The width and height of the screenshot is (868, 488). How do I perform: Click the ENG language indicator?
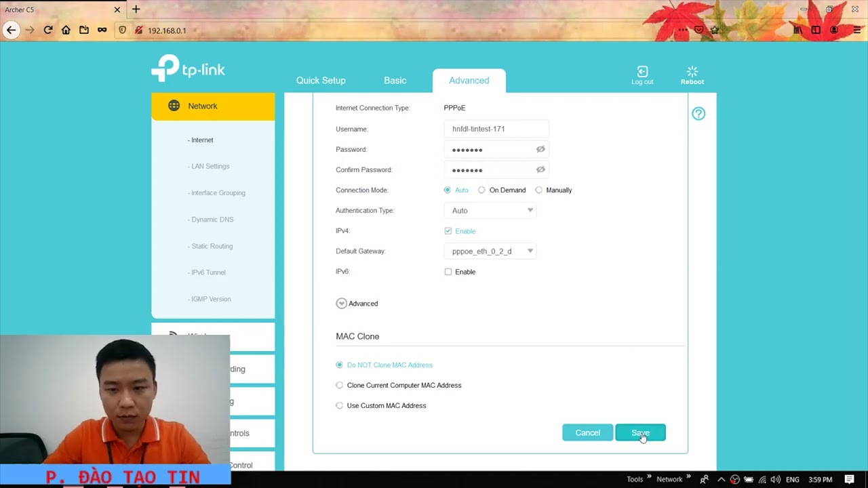(x=792, y=479)
